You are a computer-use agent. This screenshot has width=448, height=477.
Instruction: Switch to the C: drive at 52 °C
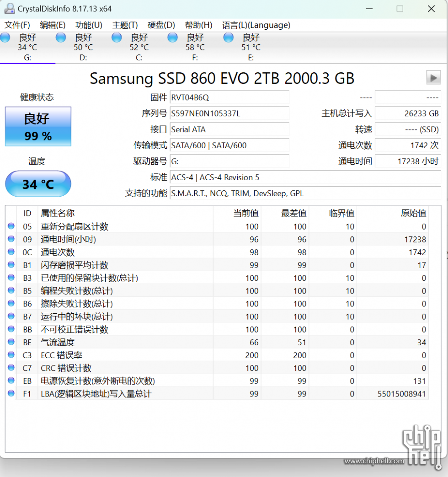139,47
